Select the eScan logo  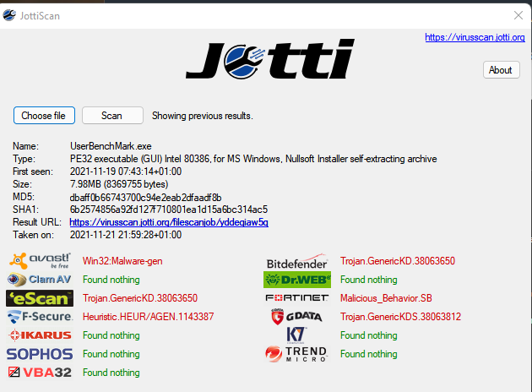[x=40, y=298]
